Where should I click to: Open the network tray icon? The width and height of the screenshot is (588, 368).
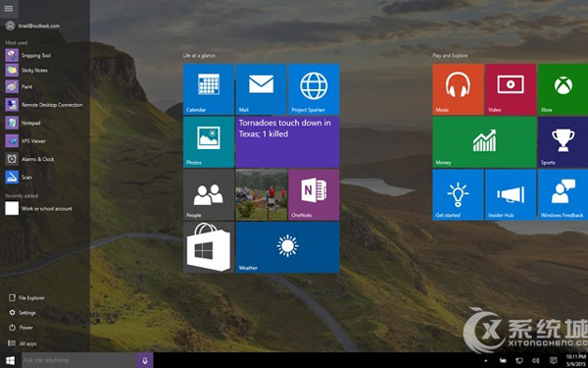click(x=519, y=361)
